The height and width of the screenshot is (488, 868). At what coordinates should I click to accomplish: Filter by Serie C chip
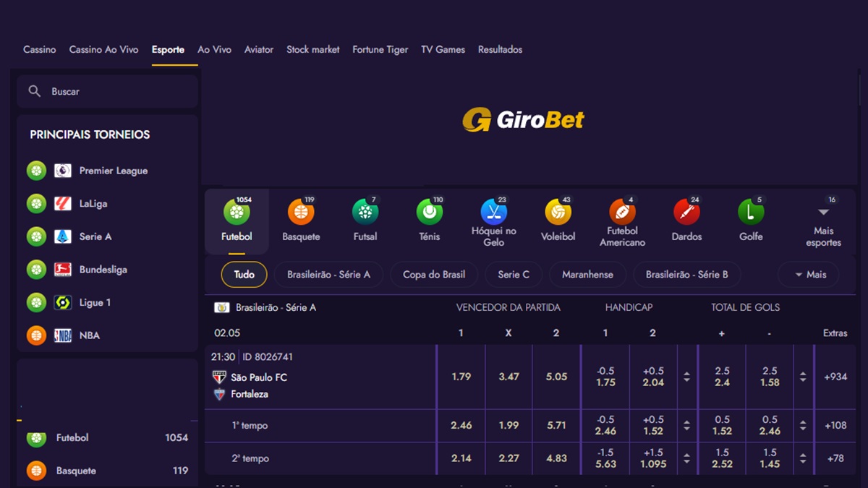click(x=514, y=275)
